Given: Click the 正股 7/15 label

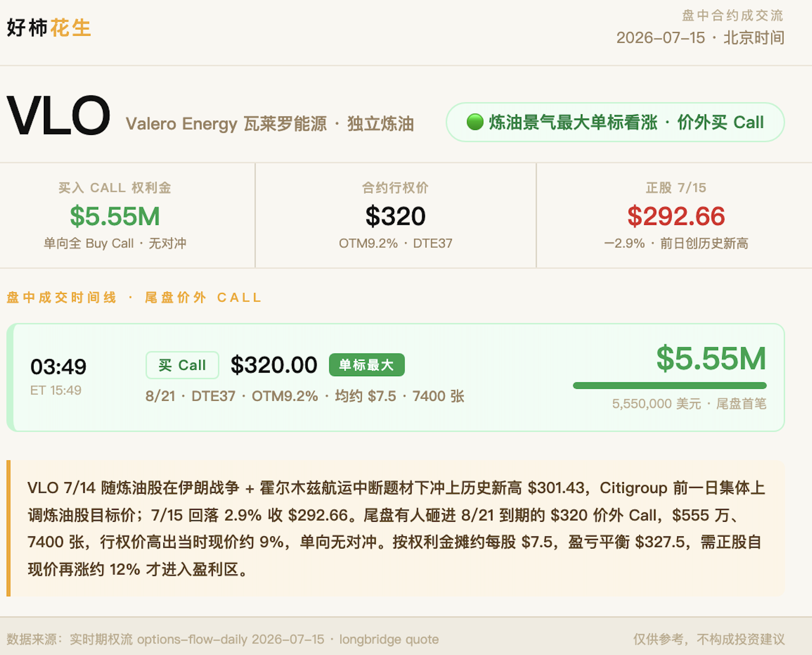Looking at the screenshot, I should (676, 188).
